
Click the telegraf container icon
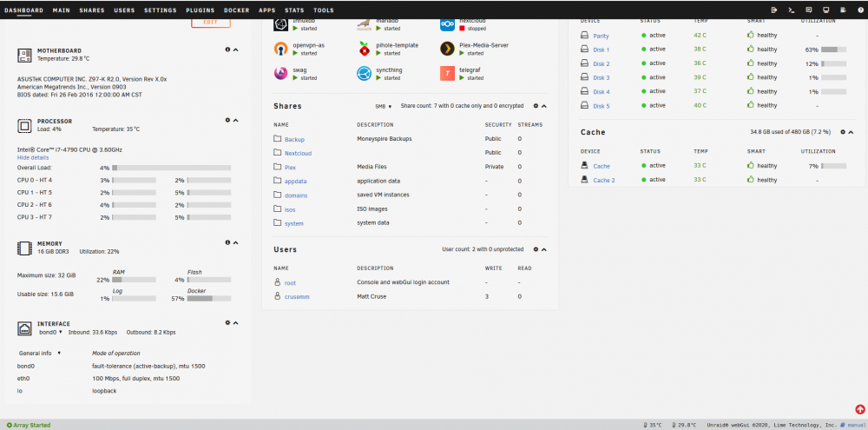point(447,73)
